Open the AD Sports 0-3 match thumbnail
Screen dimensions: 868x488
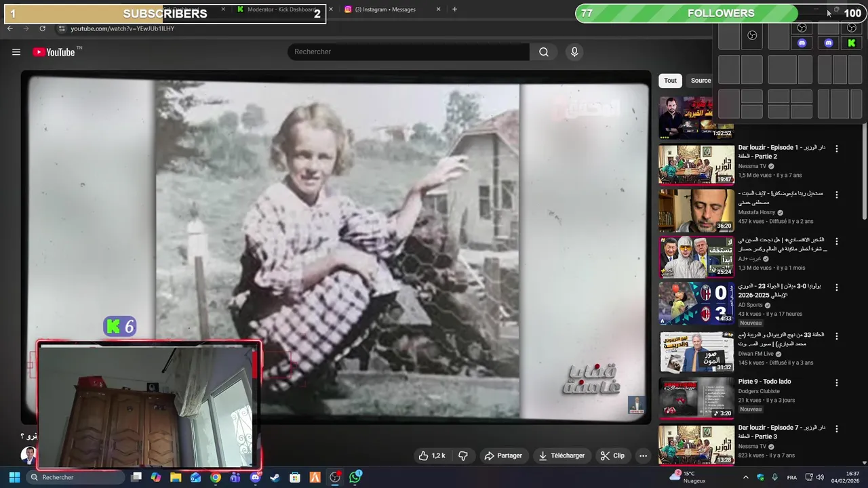click(x=696, y=304)
